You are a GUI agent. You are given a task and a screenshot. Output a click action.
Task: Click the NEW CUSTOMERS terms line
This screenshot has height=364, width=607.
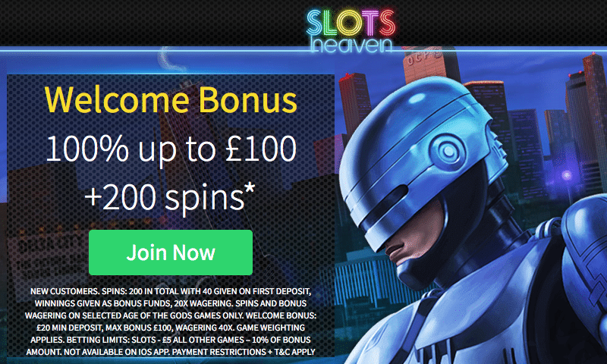click(171, 291)
